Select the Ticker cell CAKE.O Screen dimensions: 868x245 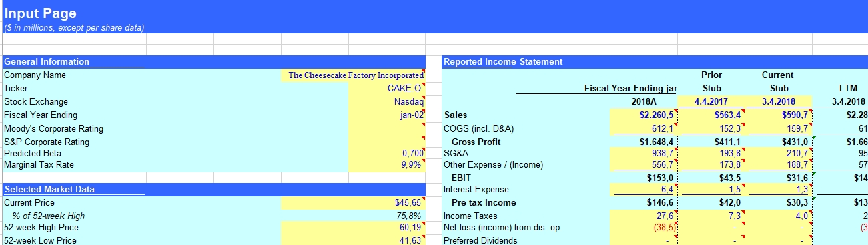[x=386, y=89]
